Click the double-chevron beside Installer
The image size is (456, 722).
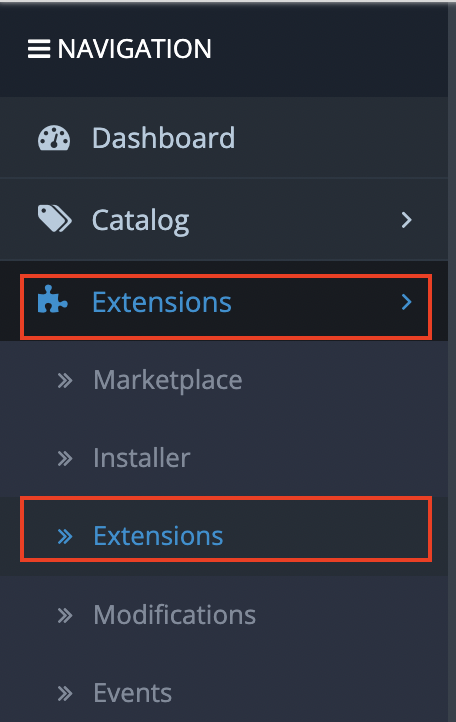(x=65, y=459)
